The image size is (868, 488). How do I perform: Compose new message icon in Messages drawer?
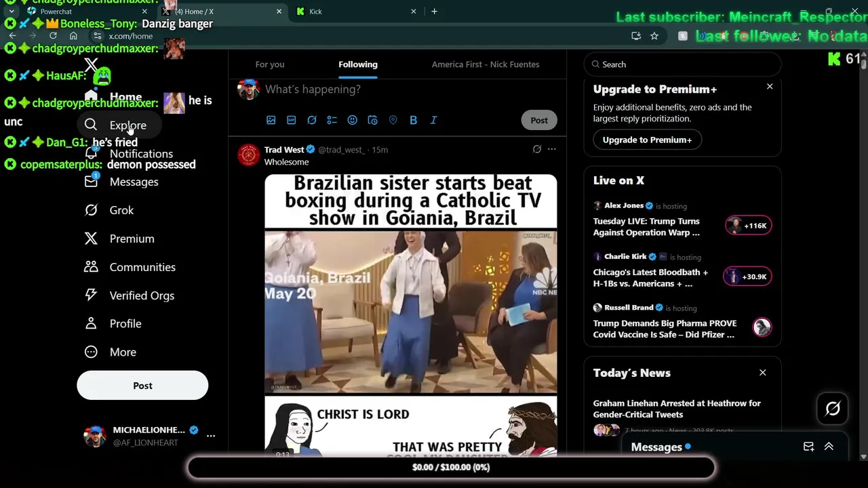click(808, 447)
